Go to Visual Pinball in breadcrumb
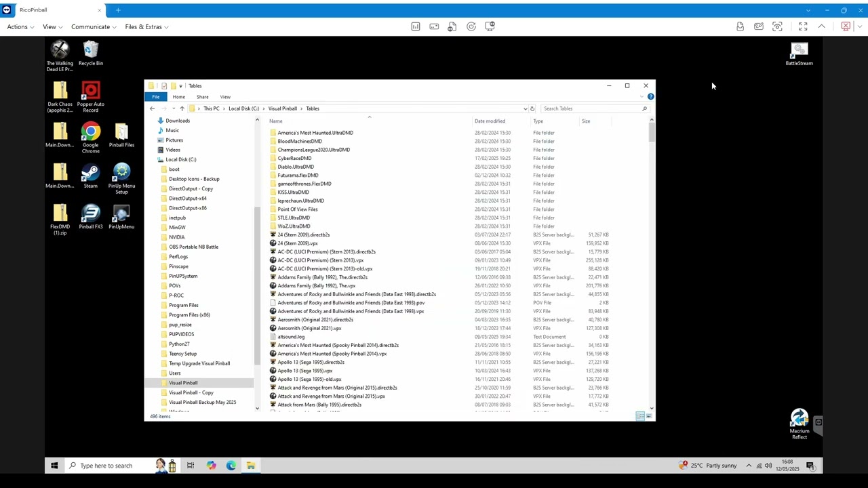Screen dimensions: 868x488 coord(282,108)
